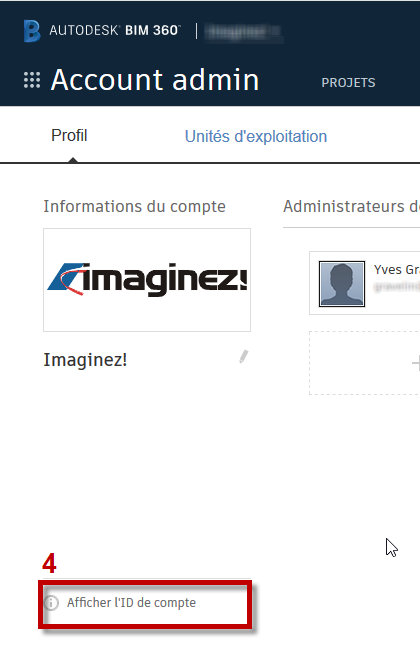
Task: Click Yves's profile avatar silhouette
Action: 342,284
